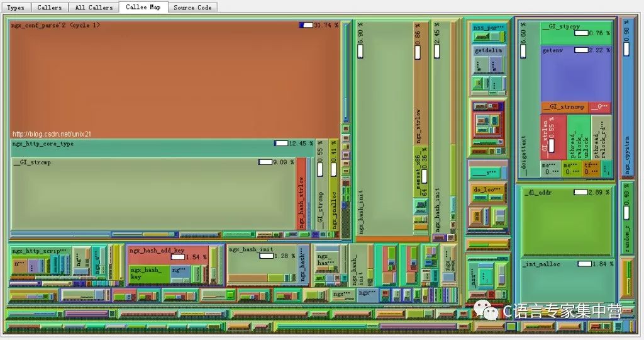Viewport: 644px width, 340px height.
Task: Click the ngx_http_core_type 12.45% block label
Action: pos(43,144)
